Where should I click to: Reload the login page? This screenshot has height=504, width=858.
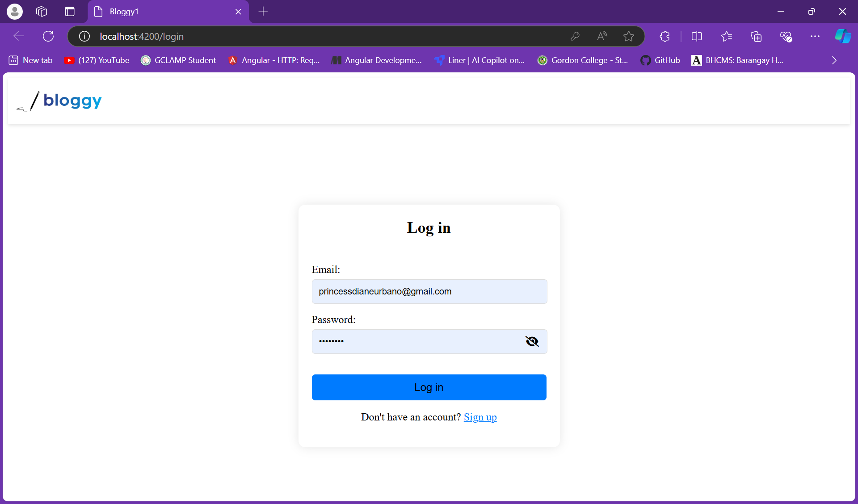pyautogui.click(x=48, y=36)
